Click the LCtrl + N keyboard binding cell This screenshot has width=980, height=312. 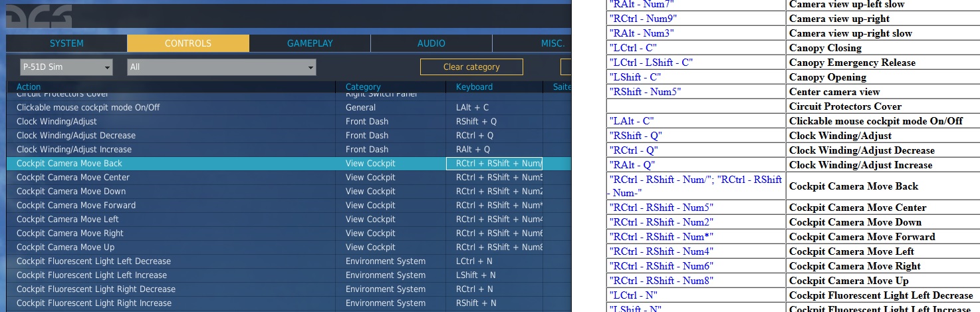(495, 261)
